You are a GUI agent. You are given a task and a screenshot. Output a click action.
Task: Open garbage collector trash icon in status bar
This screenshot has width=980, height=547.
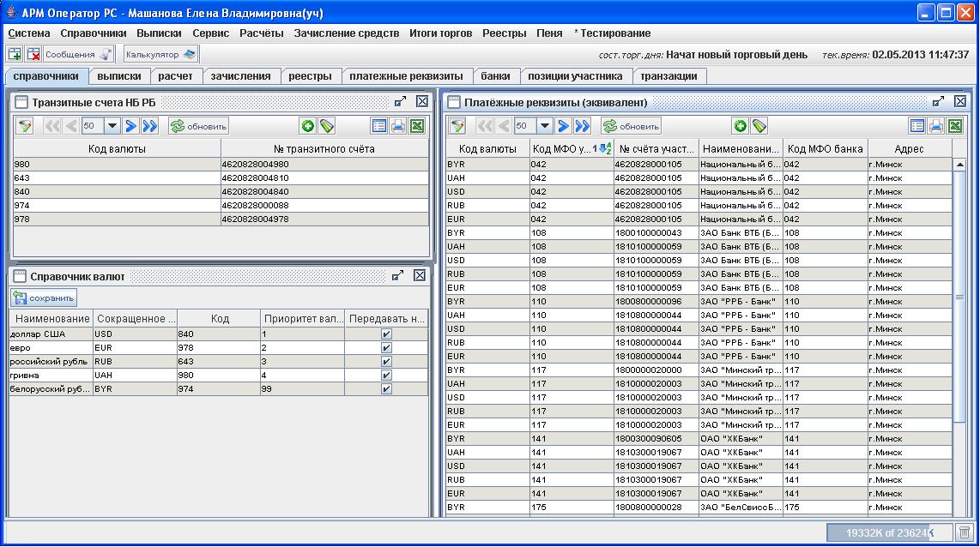[964, 532]
